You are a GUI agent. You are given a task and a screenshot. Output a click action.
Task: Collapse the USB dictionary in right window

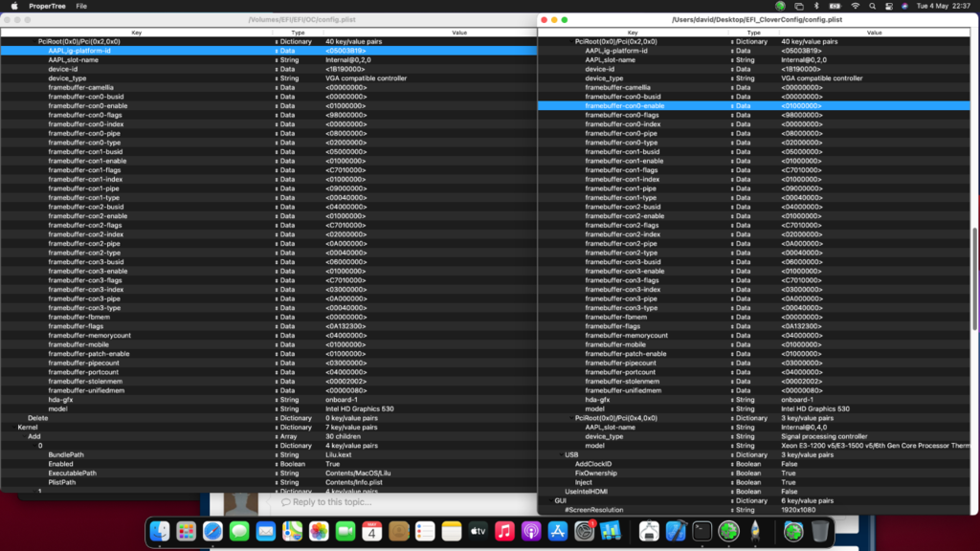click(562, 454)
